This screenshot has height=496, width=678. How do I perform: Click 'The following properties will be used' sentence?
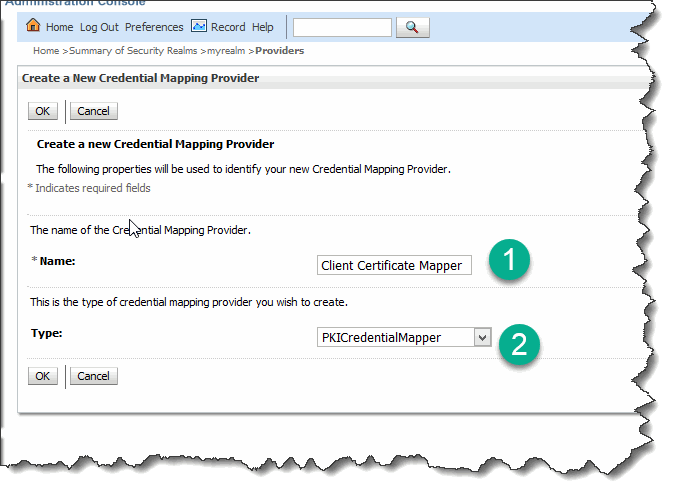click(x=243, y=169)
